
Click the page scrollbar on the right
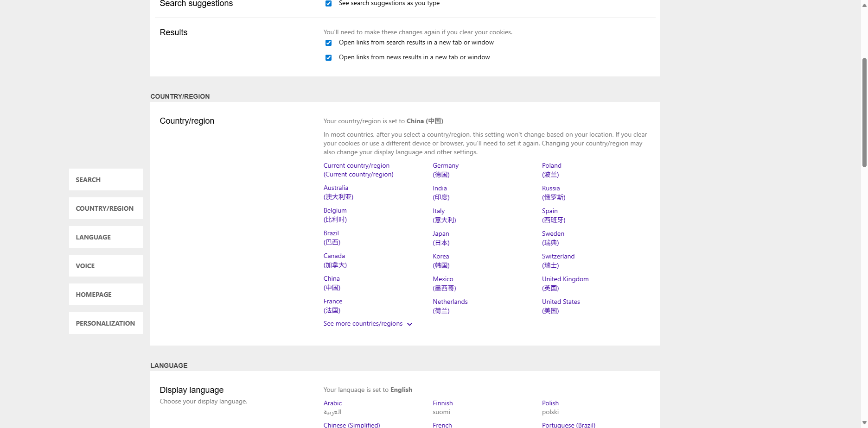864,111
